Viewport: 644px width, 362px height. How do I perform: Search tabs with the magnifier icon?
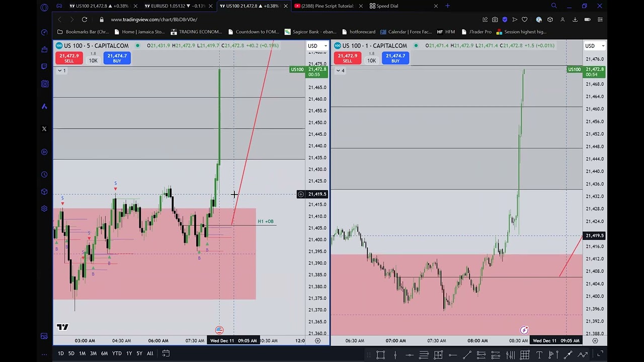(554, 6)
